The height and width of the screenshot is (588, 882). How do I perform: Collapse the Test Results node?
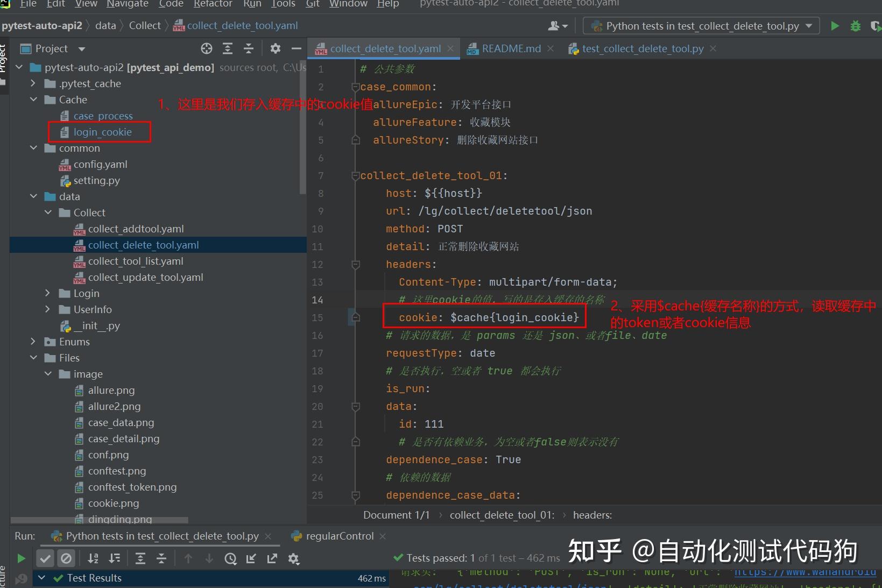(x=42, y=578)
